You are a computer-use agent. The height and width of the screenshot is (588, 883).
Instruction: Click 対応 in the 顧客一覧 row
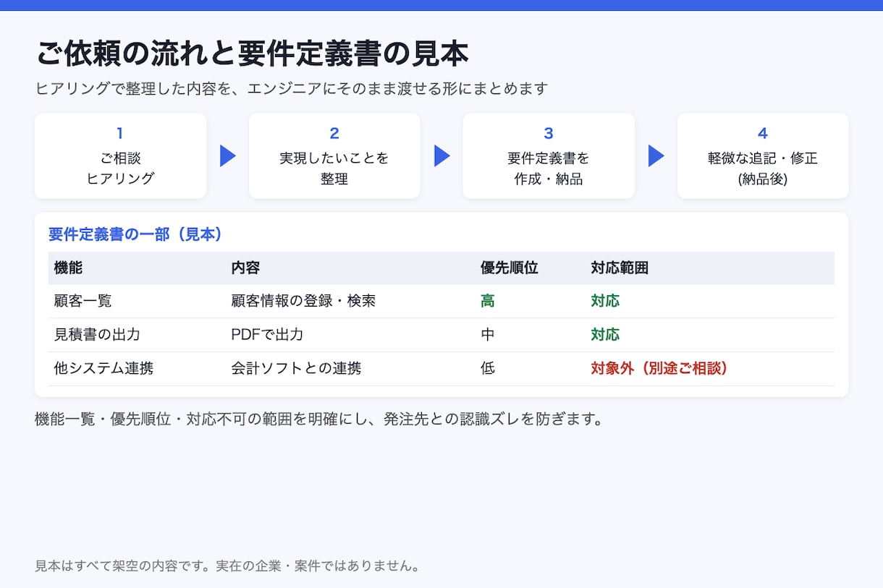tap(605, 301)
